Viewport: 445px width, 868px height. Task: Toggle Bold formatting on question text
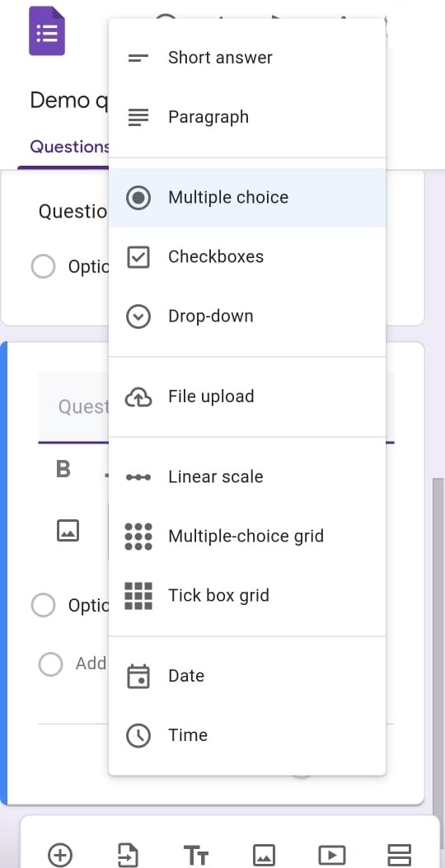pyautogui.click(x=63, y=469)
